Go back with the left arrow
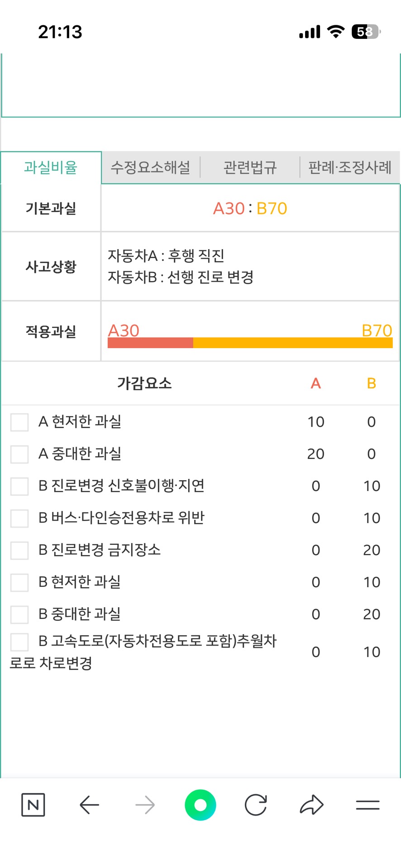This screenshot has height=868, width=401. click(89, 805)
